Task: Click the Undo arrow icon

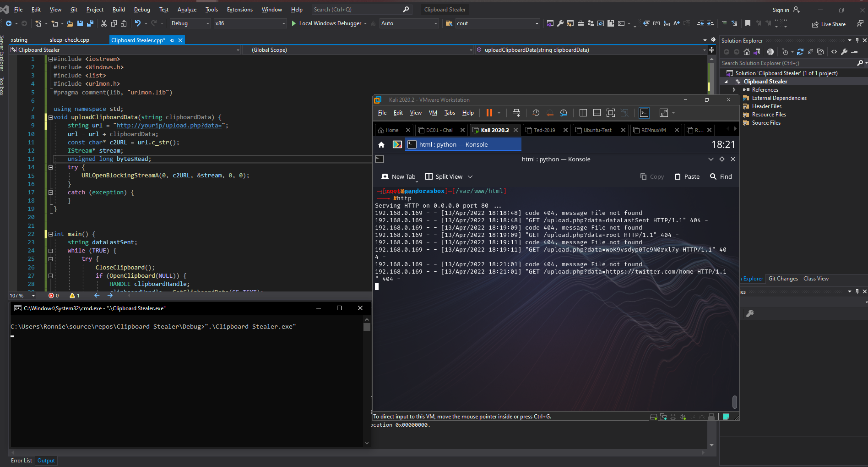Action: tap(137, 23)
